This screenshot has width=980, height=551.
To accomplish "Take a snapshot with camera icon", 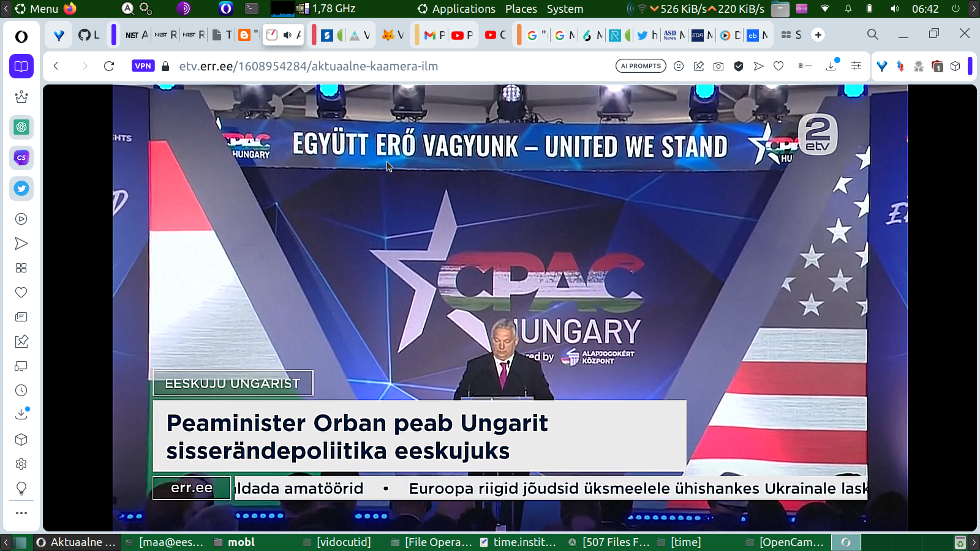I will pyautogui.click(x=718, y=66).
